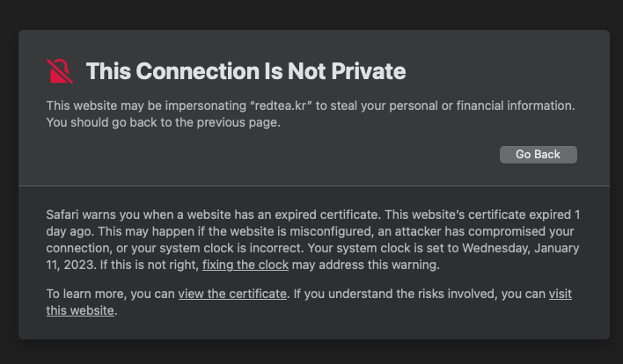Click 'You should go back to the previous page'
The height and width of the screenshot is (364, 623).
pos(163,122)
